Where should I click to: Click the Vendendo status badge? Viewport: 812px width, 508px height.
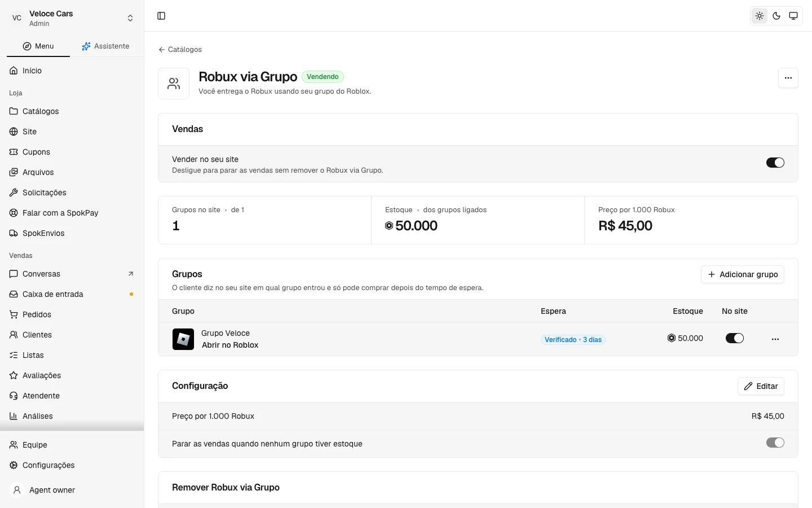point(323,77)
